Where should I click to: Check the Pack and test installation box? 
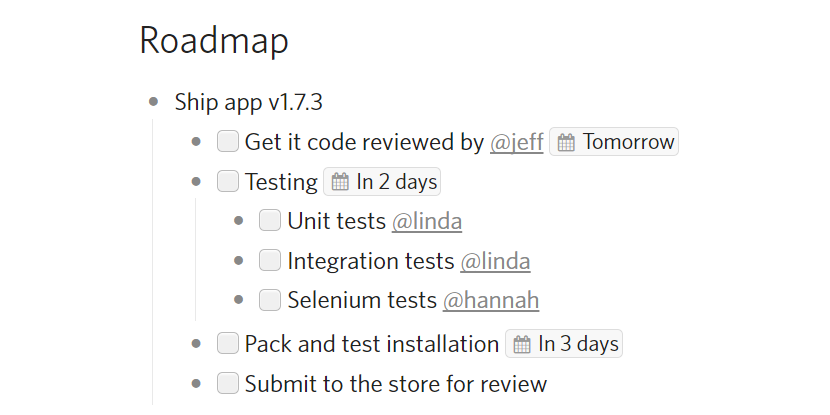228,344
